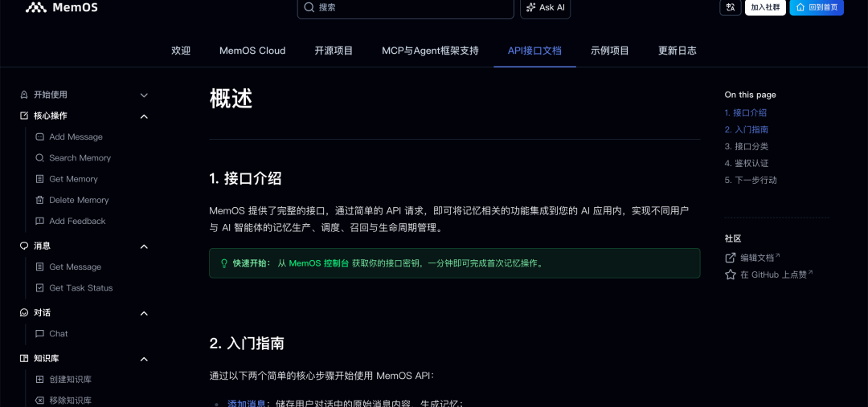
Task: Click the home icon in 回到首页 button
Action: [x=800, y=7]
